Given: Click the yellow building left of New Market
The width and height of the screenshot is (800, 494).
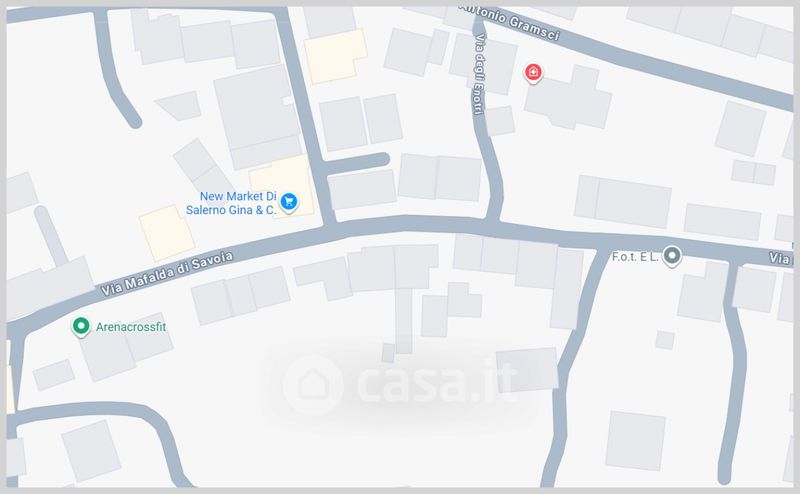Looking at the screenshot, I should coord(167,233).
